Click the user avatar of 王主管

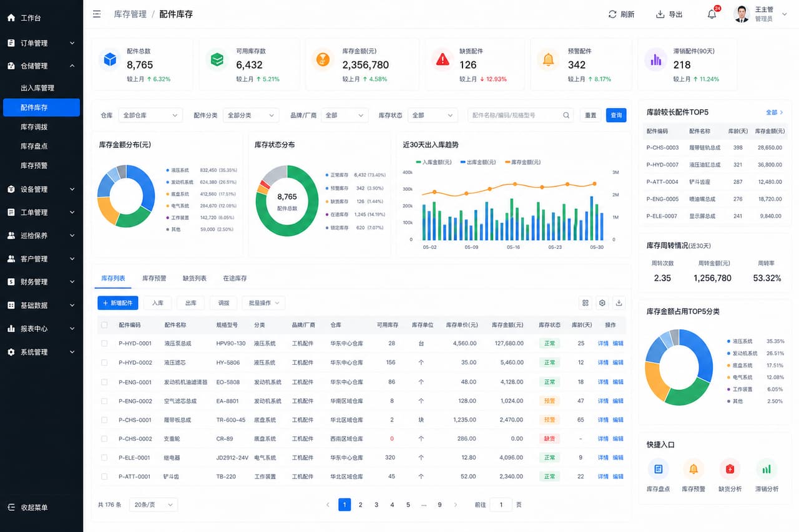(742, 14)
